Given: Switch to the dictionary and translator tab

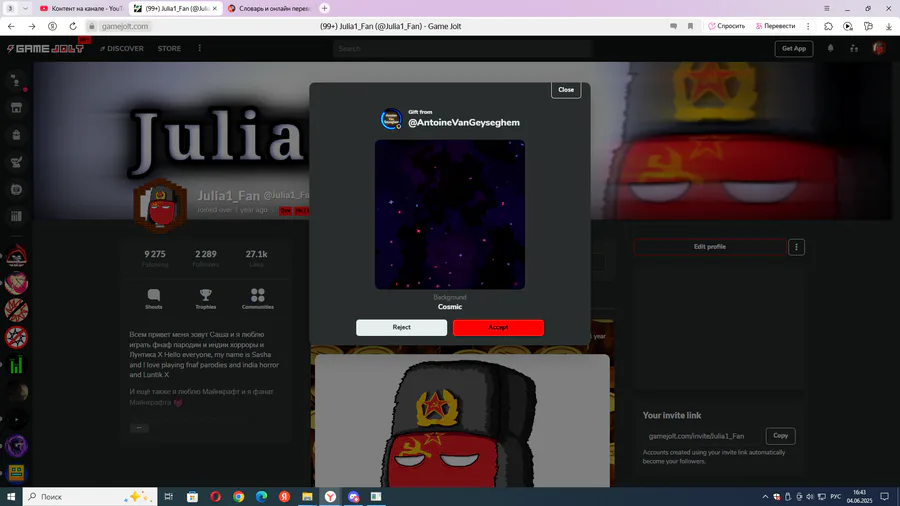Looking at the screenshot, I should (269, 9).
